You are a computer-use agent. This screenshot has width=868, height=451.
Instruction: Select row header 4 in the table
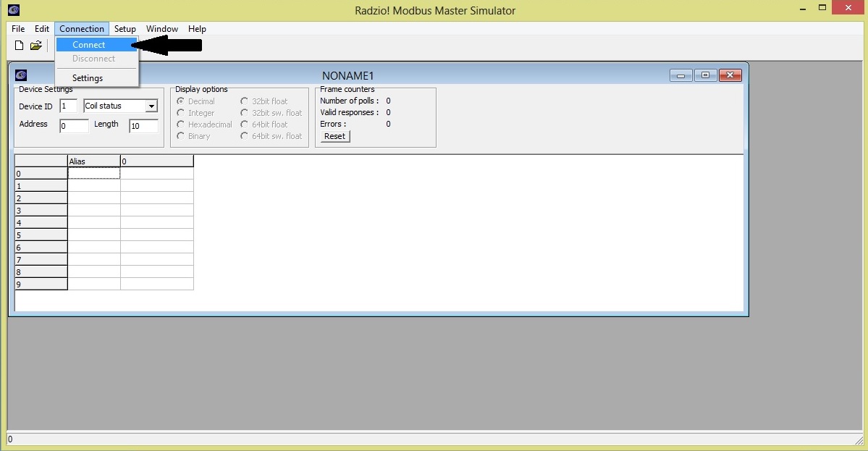tap(41, 222)
